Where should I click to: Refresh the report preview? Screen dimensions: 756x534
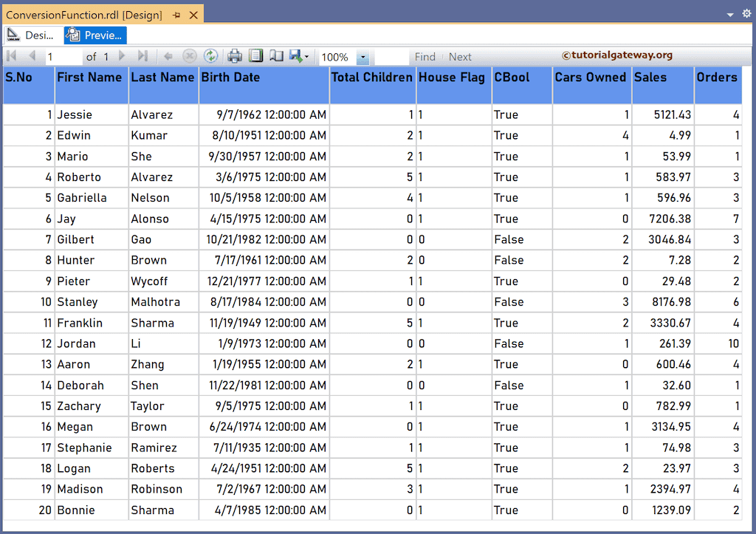click(213, 56)
